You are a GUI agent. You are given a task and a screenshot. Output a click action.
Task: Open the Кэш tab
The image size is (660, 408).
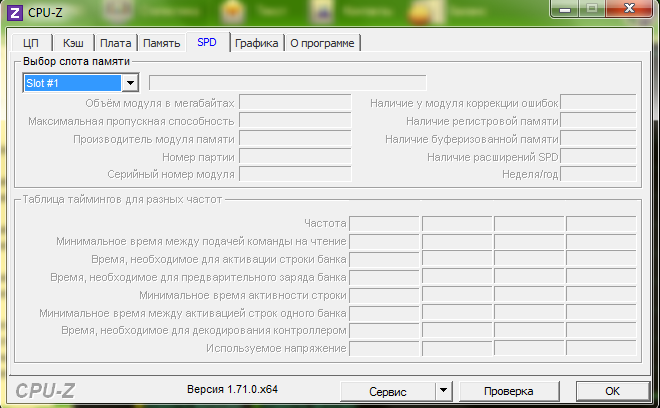click(x=73, y=43)
